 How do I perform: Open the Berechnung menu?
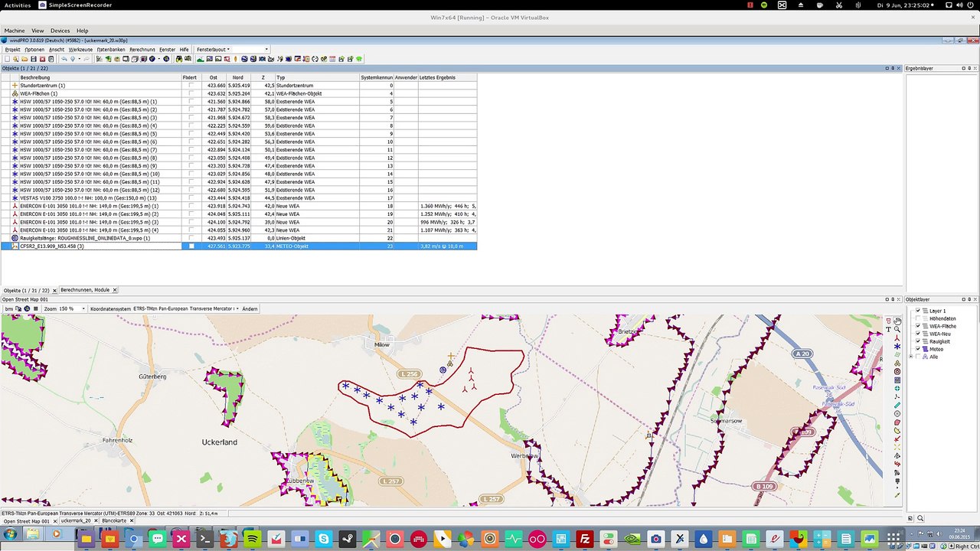(x=142, y=49)
